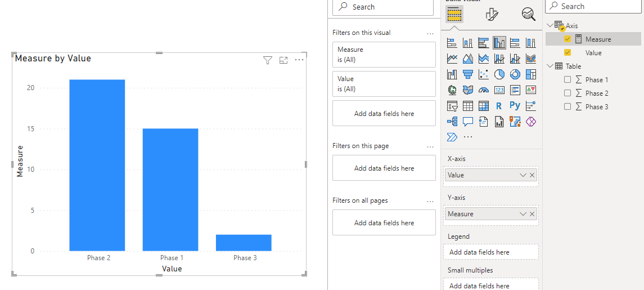Select the card visual with 123
Viewport: 644px width, 290px height.
pos(499,90)
